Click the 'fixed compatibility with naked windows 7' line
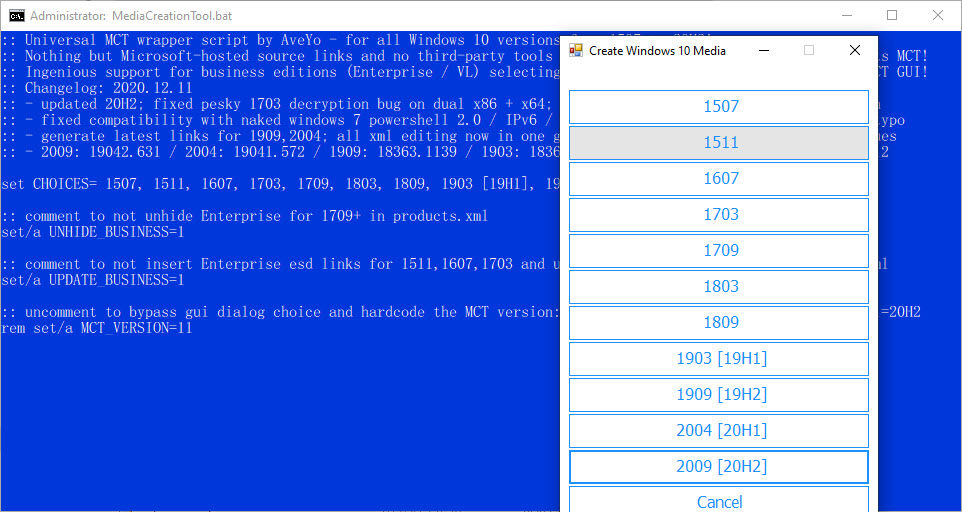The height and width of the screenshot is (512, 962). pyautogui.click(x=281, y=120)
